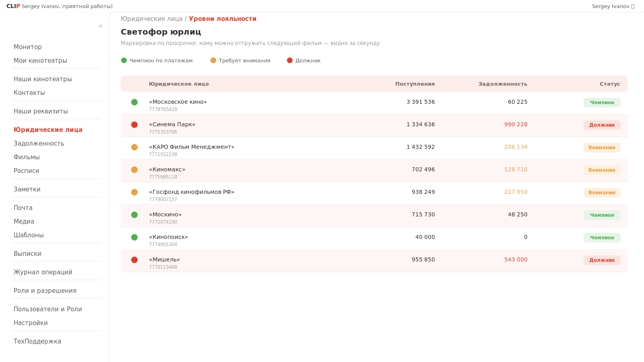
Task: Go to Фильмы
Action: (x=27, y=157)
